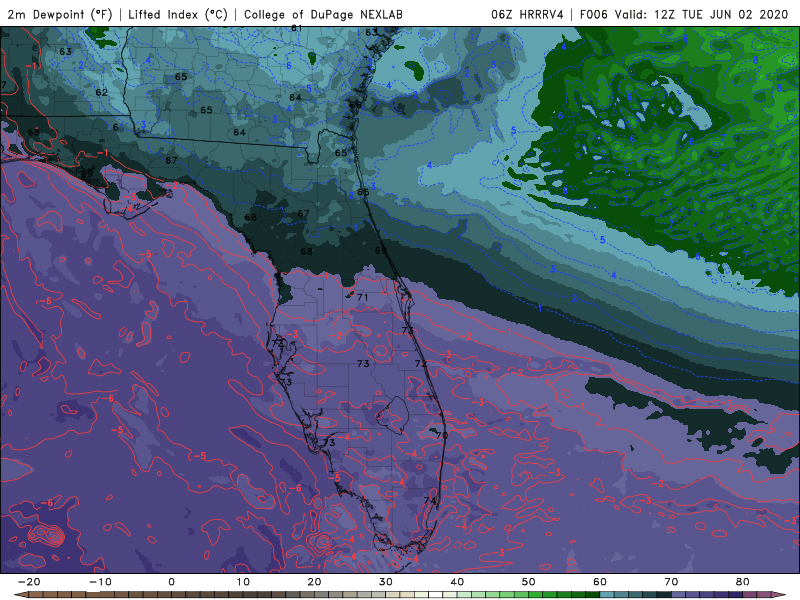The width and height of the screenshot is (800, 600).
Task: Click the '60' color bar label
Action: [600, 582]
